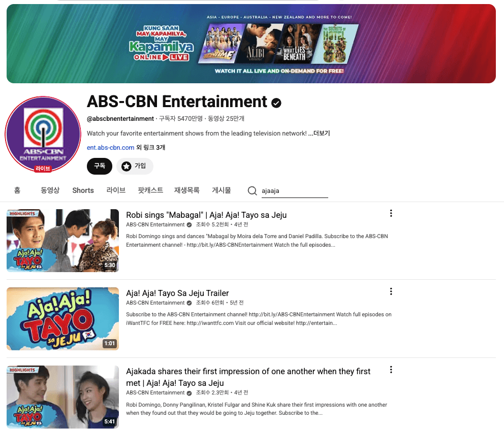504x429 pixels.
Task: Click title Ajakada shares their first impression
Action: [x=248, y=377]
